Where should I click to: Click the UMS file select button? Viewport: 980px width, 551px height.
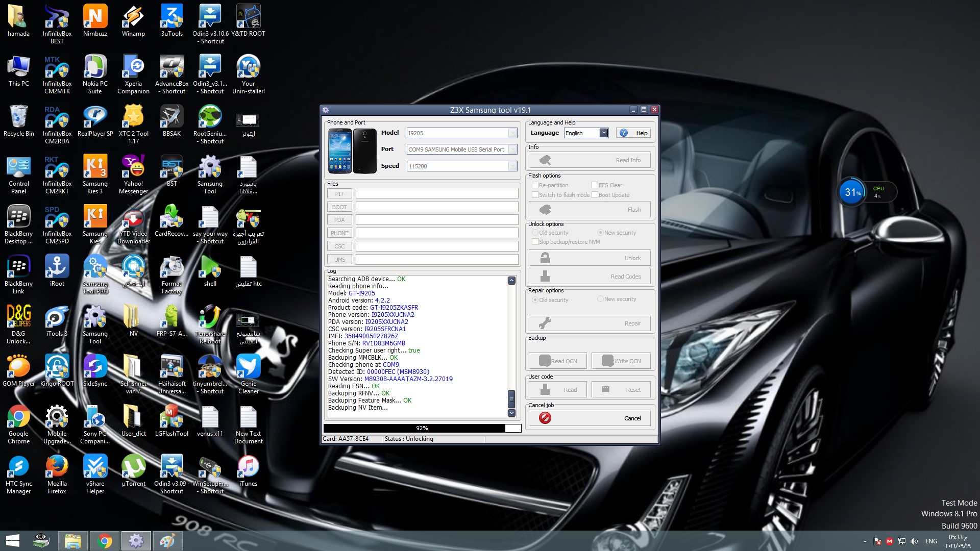(x=339, y=260)
